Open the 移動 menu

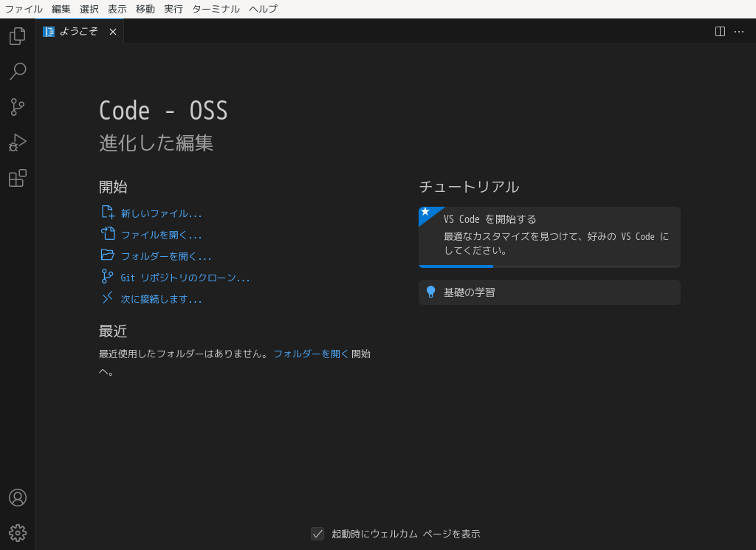[x=145, y=9]
